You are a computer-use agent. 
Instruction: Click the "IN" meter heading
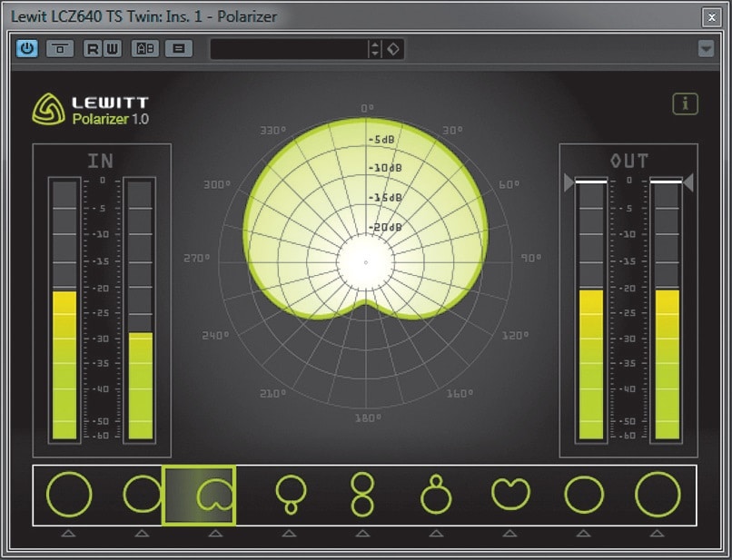point(101,161)
